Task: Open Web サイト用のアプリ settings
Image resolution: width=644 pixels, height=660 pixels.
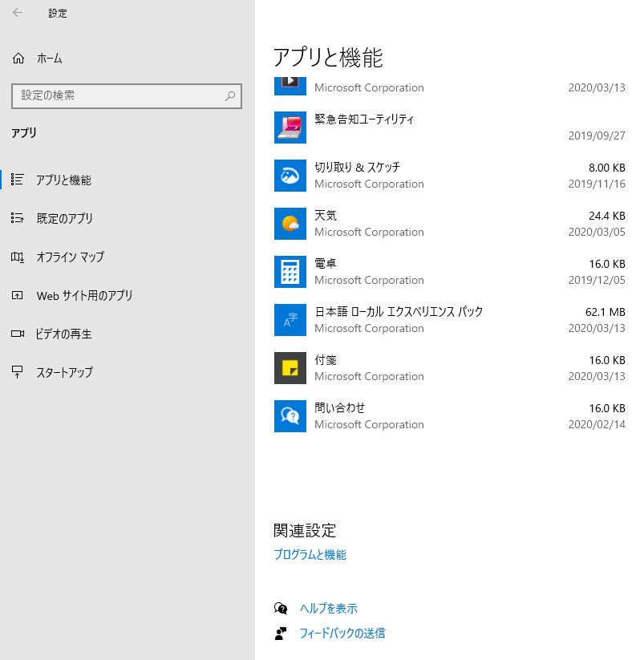Action: point(84,295)
